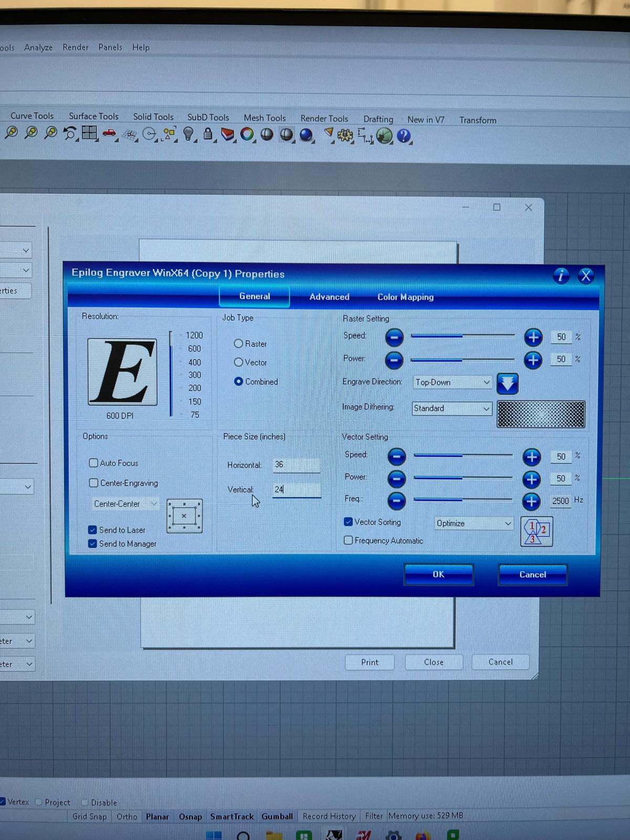Expand the Image Dithering dropdown
This screenshot has width=630, height=840.
click(x=451, y=408)
